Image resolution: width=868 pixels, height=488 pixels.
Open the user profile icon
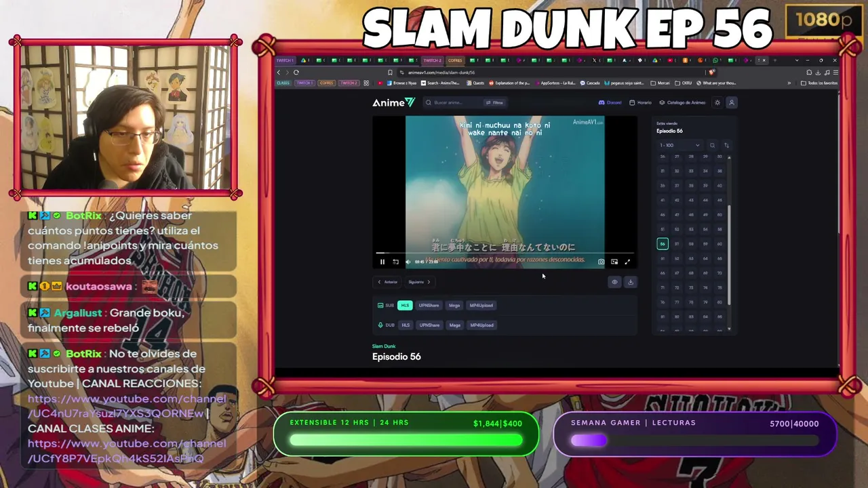732,102
